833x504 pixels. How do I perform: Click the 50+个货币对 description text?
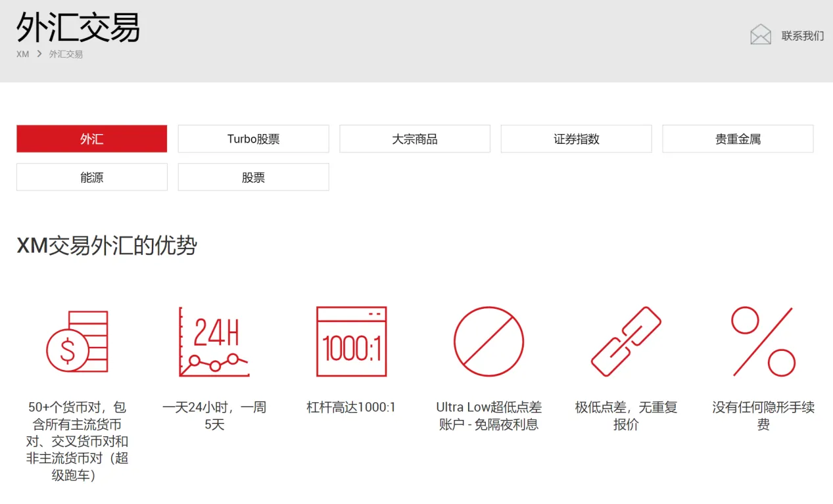pyautogui.click(x=77, y=441)
